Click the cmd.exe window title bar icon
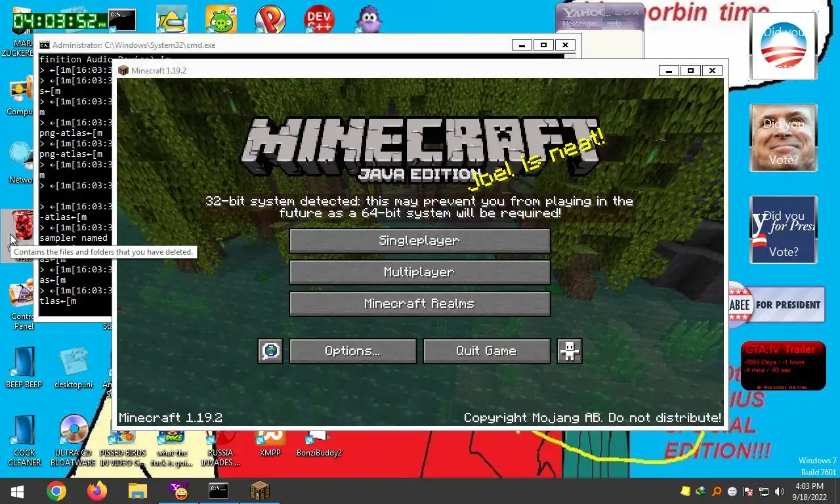Viewport: 840px width, 504px height. [x=45, y=45]
